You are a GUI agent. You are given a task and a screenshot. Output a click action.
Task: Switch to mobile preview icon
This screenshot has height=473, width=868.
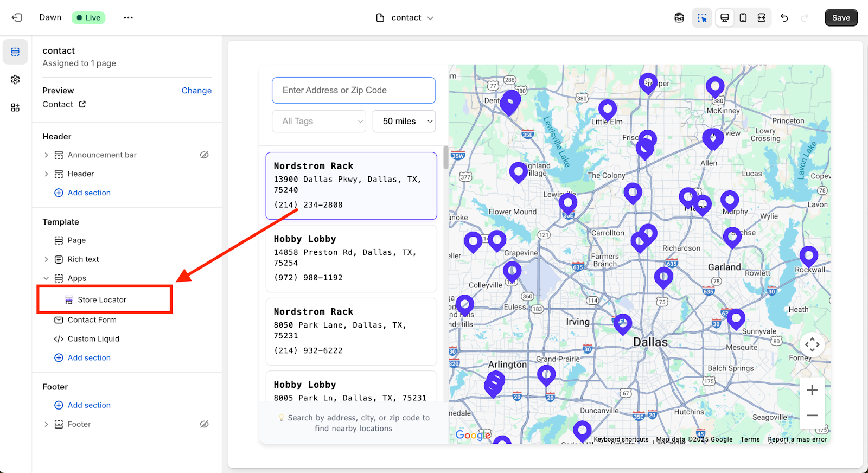(743, 18)
